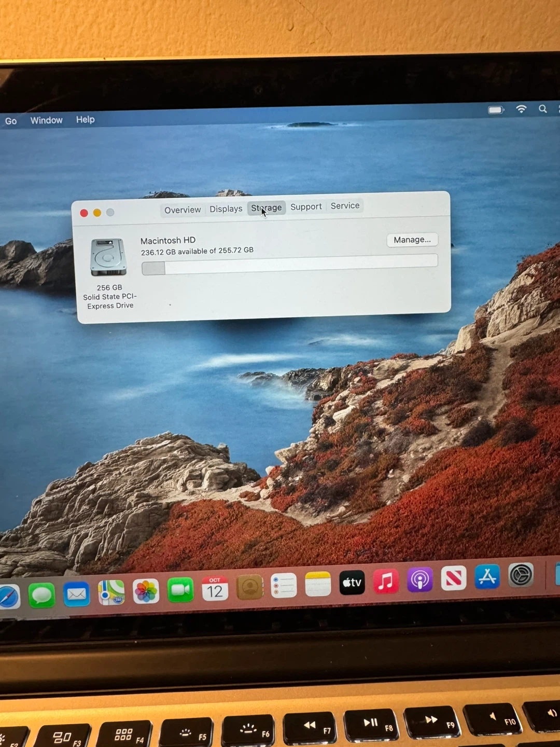Open the Service tab
The height and width of the screenshot is (747, 560).
point(345,205)
